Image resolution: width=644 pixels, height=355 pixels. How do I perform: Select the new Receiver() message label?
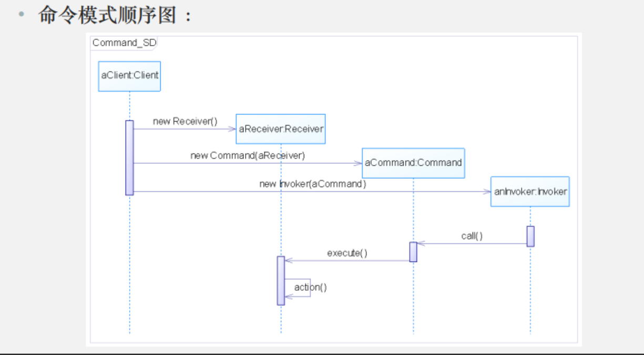click(185, 121)
